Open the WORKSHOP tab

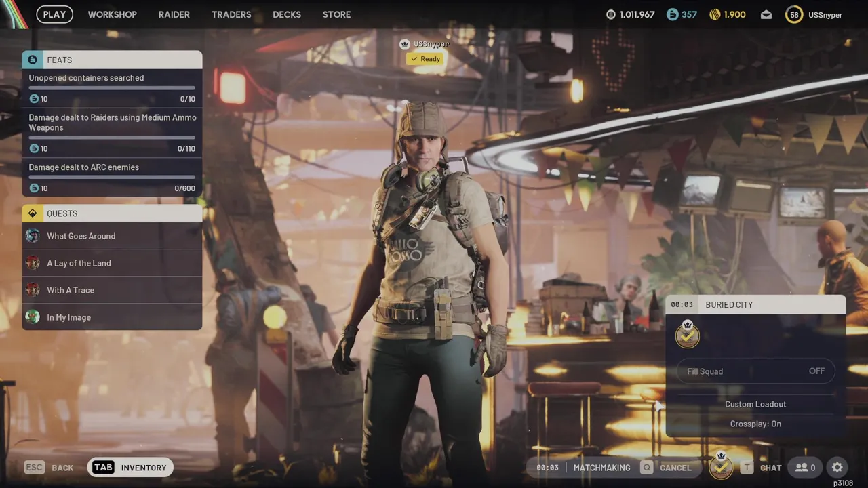coord(112,14)
